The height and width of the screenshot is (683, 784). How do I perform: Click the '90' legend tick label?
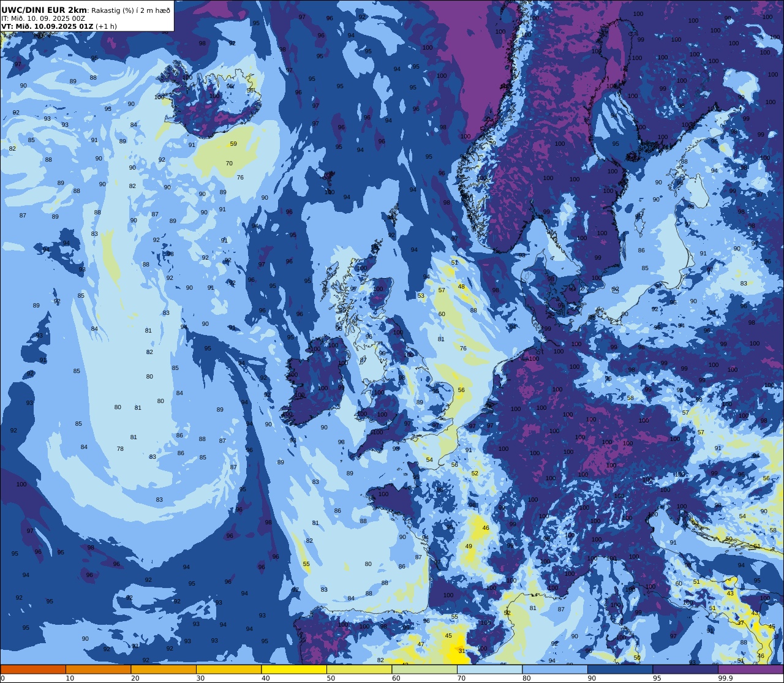point(592,678)
